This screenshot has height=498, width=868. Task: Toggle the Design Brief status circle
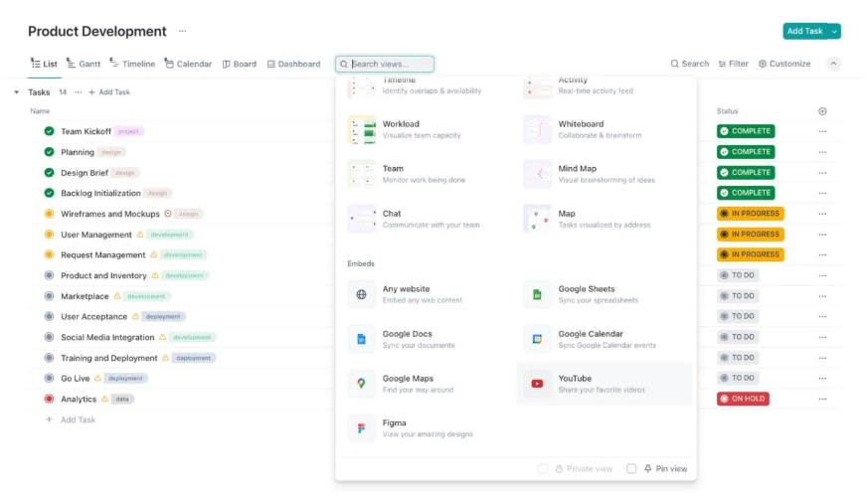coord(50,173)
